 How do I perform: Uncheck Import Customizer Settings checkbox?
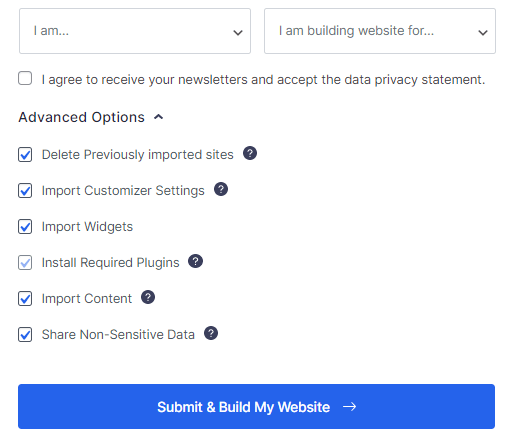tap(25, 191)
